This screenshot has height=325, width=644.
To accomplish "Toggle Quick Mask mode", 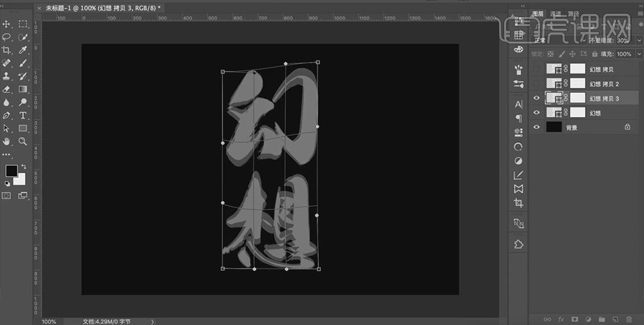I will pos(6,196).
